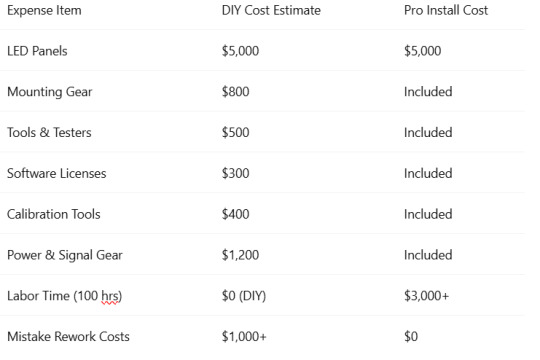Click the Expense Item column header
Image resolution: width=540 pixels, height=360 pixels.
point(44,10)
